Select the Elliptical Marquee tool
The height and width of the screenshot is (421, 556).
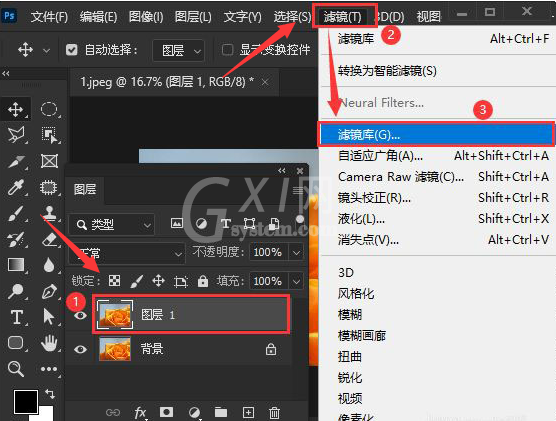[x=49, y=109]
